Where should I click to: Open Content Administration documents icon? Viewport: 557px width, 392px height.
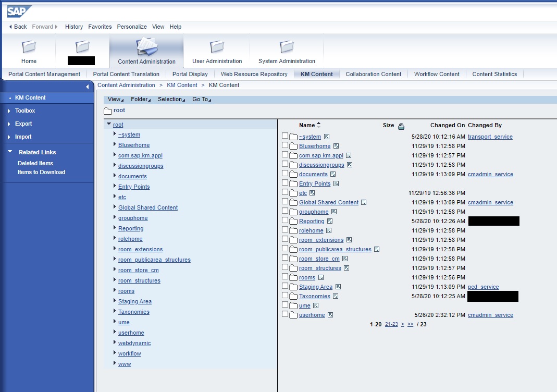pos(147,46)
